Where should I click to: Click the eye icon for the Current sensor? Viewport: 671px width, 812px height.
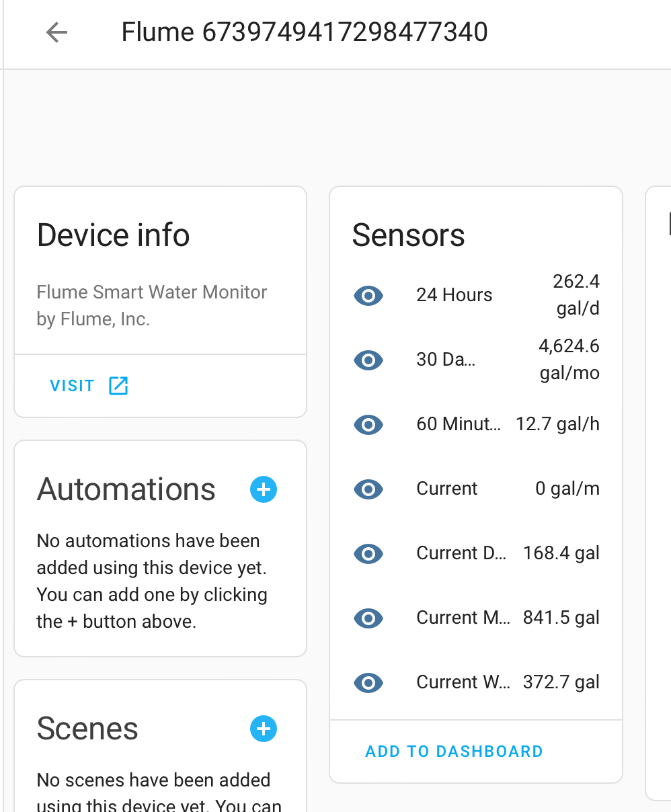tap(368, 489)
